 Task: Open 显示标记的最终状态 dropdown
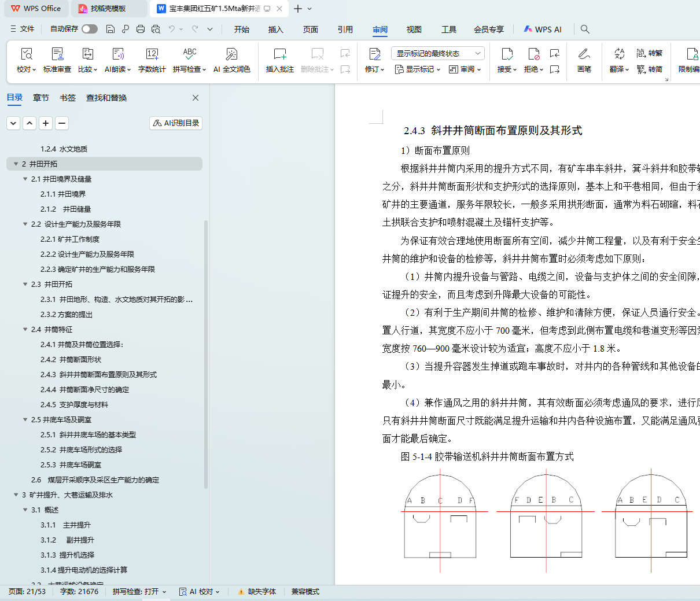click(437, 53)
